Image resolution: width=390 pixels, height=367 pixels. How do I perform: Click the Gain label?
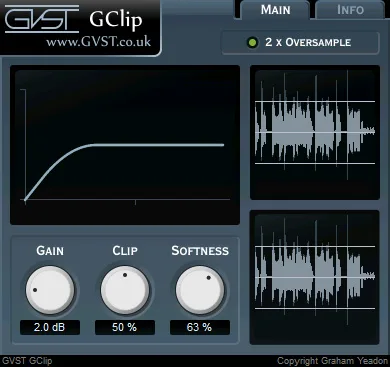tap(50, 251)
